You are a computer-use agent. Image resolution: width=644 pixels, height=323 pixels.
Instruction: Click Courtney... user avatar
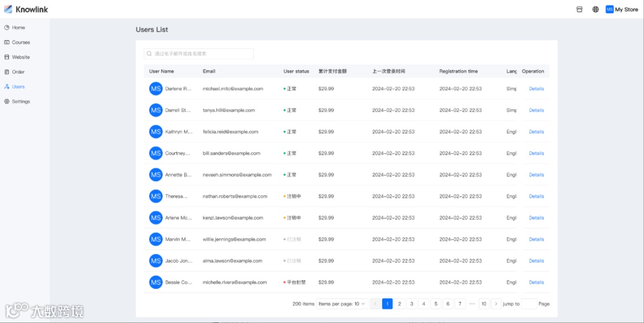click(156, 153)
